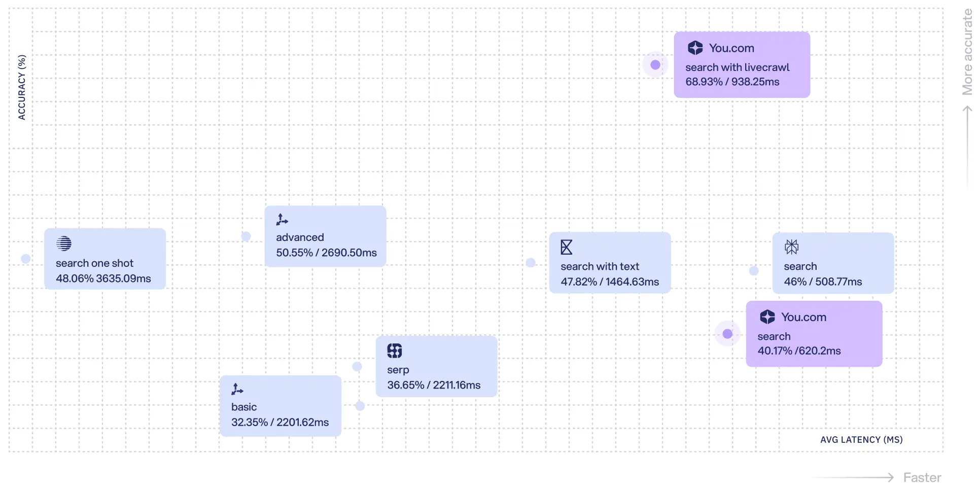Screen dimensions: 980x490
Task: Select the data point beside the serp card
Action: [357, 366]
